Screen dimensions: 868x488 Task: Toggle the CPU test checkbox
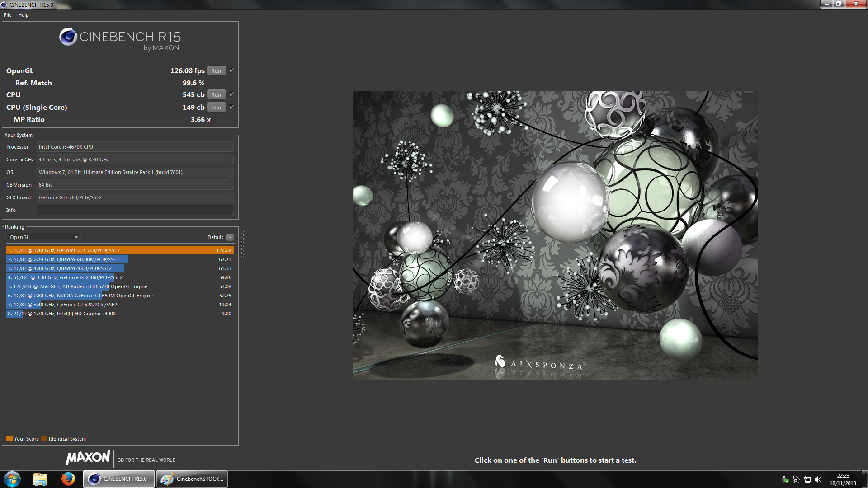(231, 94)
